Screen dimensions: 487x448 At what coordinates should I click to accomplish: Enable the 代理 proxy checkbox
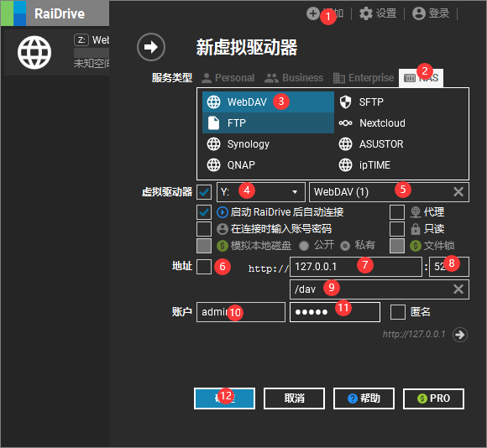(x=397, y=212)
